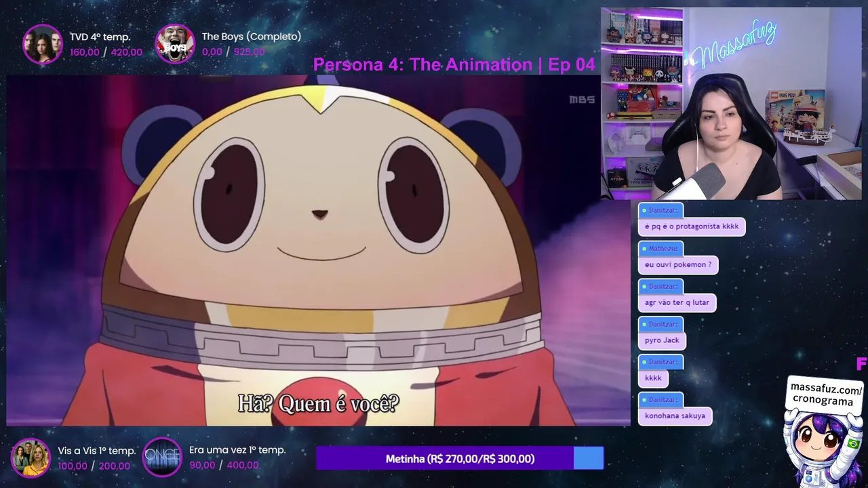Click the TVD 4º temp. circular thumbnail

tap(43, 44)
